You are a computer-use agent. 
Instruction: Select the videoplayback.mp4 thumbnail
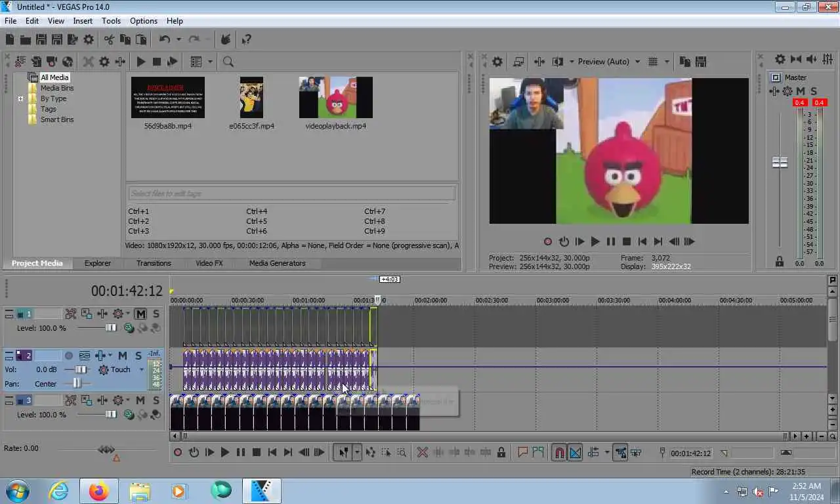[x=335, y=98]
